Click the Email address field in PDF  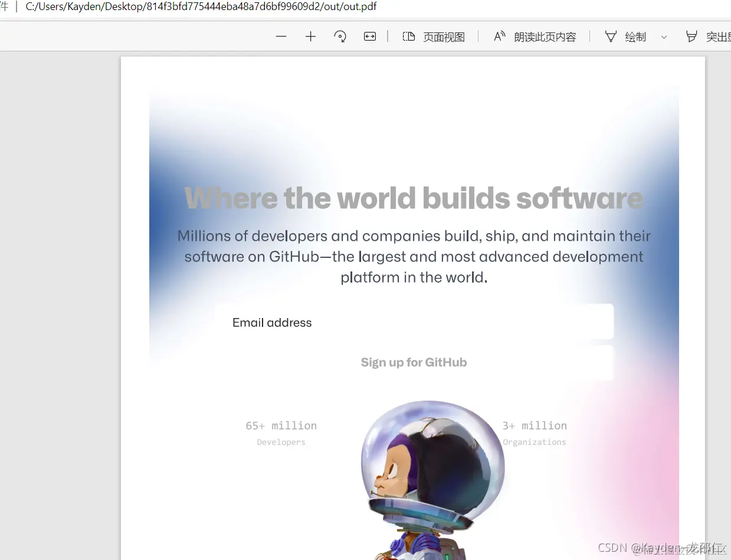pyautogui.click(x=414, y=322)
